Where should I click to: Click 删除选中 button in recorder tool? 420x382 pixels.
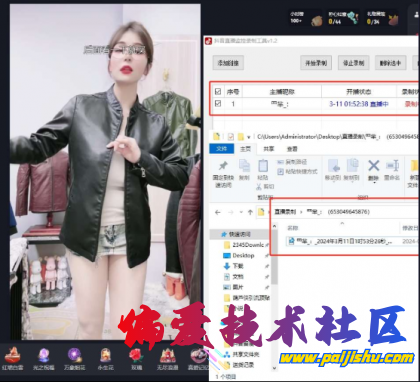pos(390,63)
